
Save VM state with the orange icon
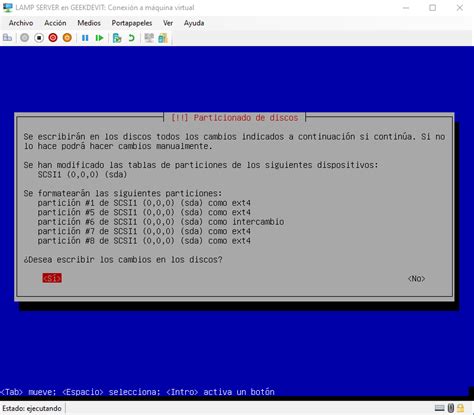[x=67, y=38]
